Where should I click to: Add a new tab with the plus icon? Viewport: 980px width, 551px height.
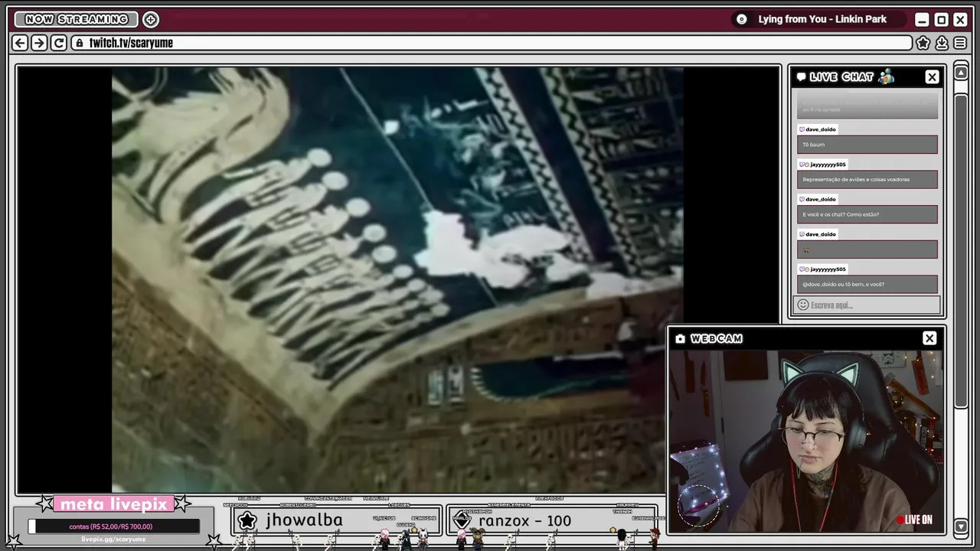[x=151, y=19]
